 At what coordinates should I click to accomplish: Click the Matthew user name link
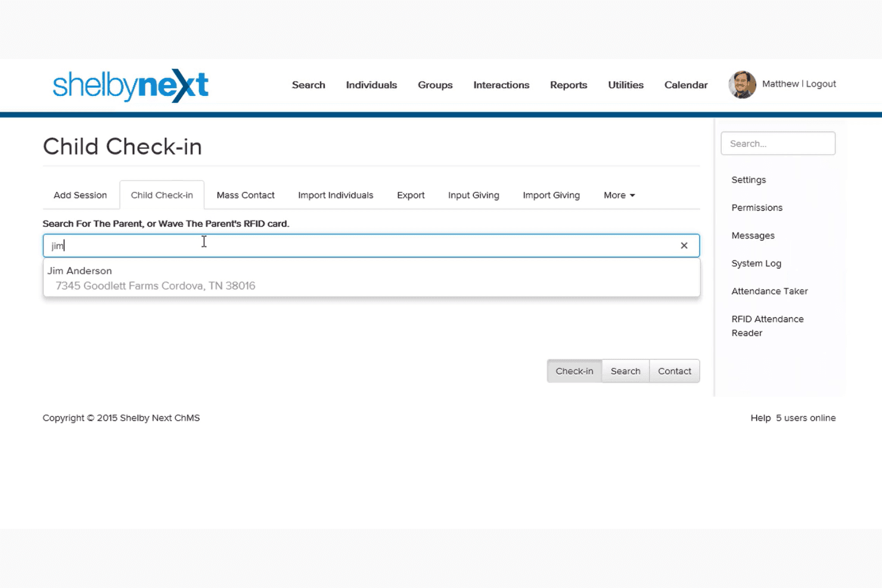(x=780, y=84)
